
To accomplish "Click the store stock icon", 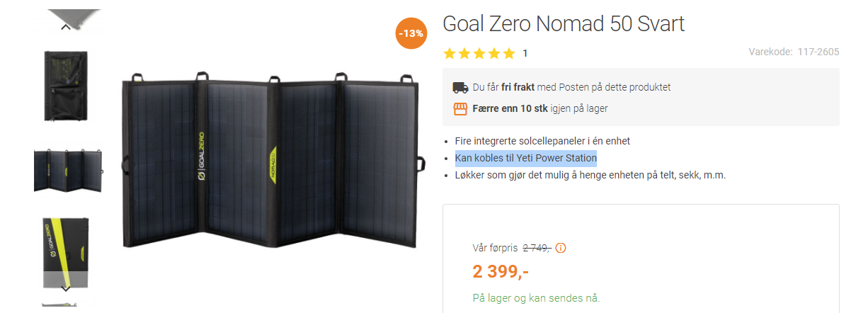I will [x=460, y=109].
